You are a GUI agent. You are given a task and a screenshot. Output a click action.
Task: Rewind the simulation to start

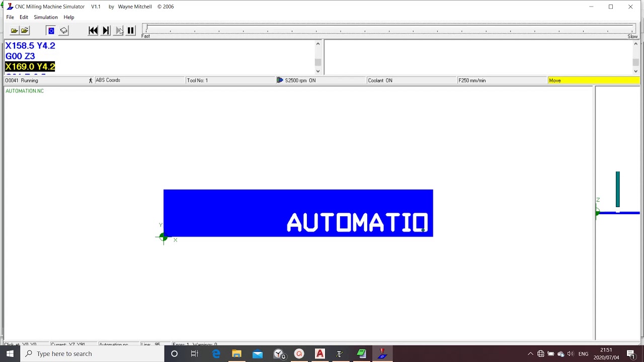pyautogui.click(x=93, y=31)
